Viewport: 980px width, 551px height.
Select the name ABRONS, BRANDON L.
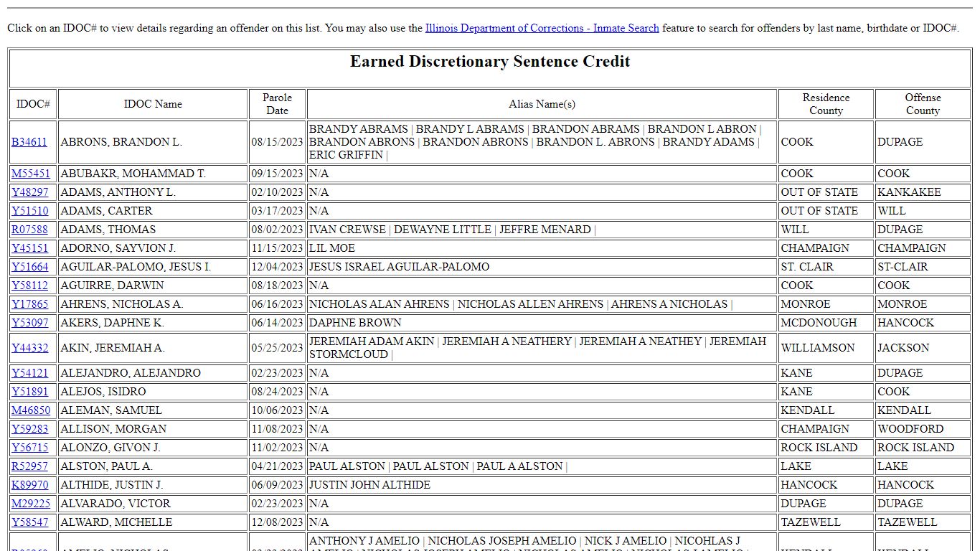(121, 142)
